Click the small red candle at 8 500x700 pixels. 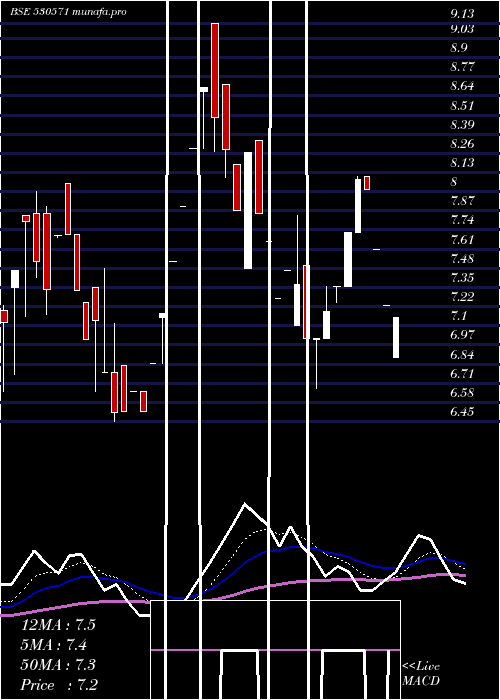[367, 183]
